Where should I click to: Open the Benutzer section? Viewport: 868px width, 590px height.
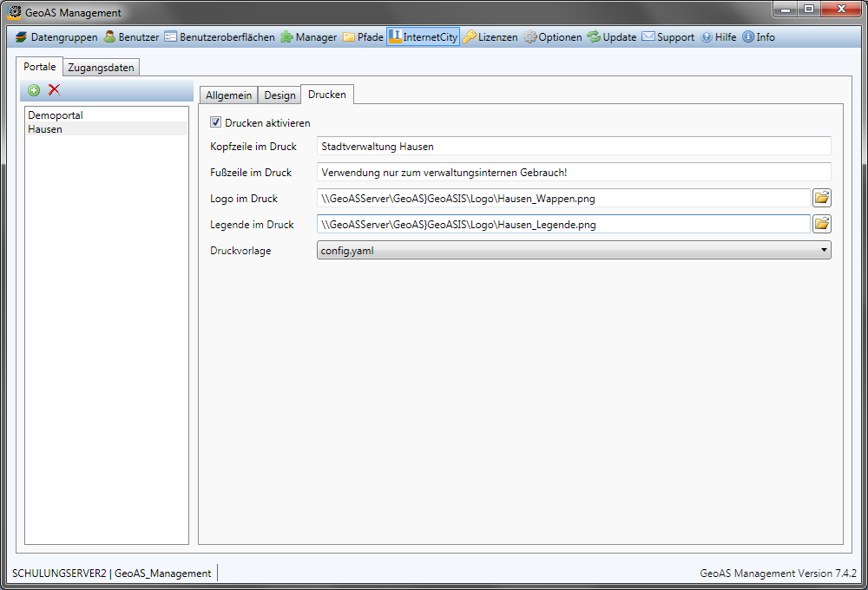click(x=132, y=37)
